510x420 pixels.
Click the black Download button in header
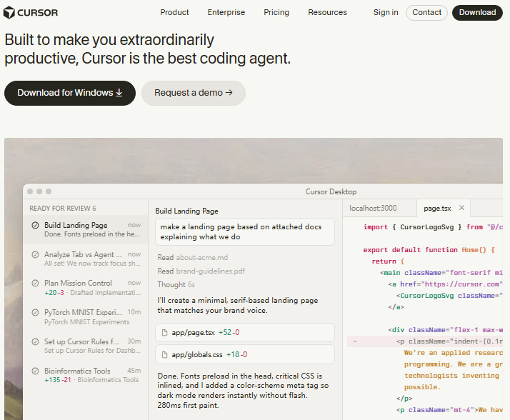[x=477, y=13]
